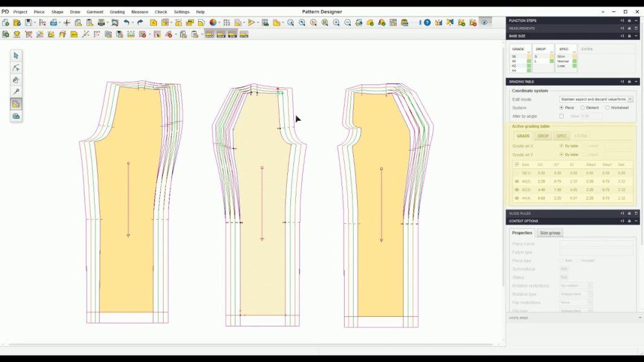This screenshot has height=362, width=644.
Task: Toggle visibility eye for size 42(3)
Action: 517,189
